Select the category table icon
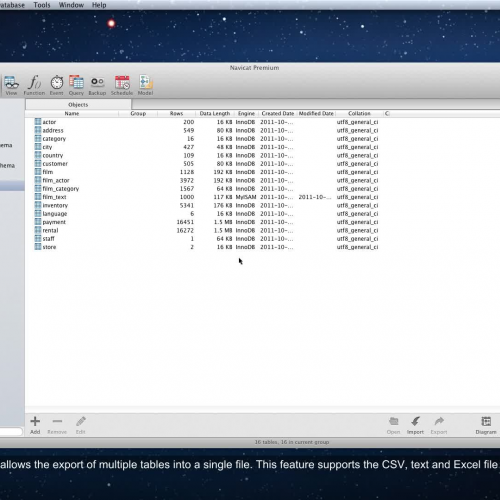 38,138
